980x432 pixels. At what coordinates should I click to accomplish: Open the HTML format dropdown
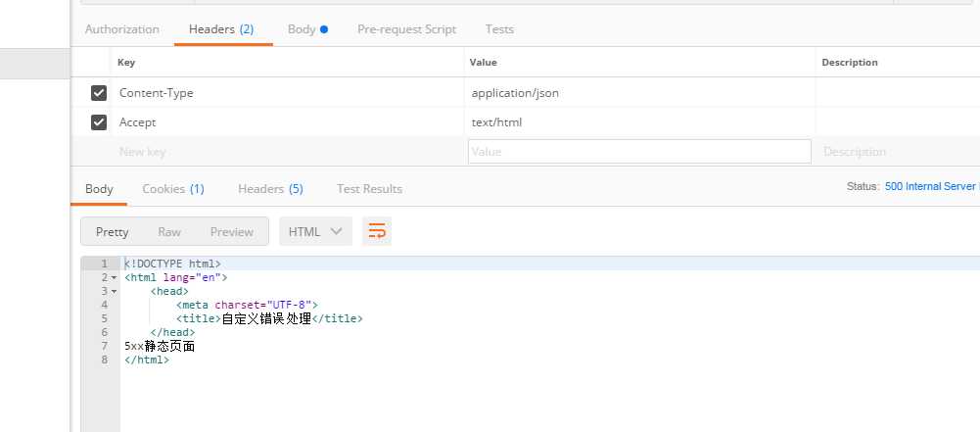click(x=315, y=231)
